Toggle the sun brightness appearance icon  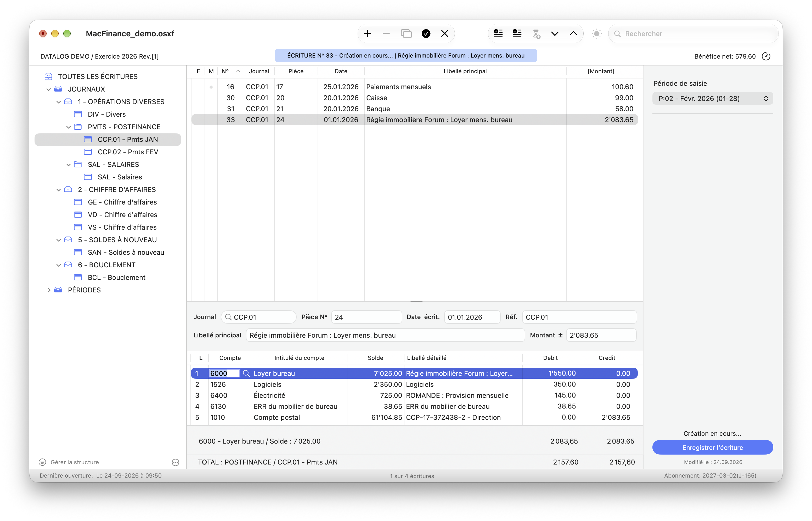coord(596,33)
